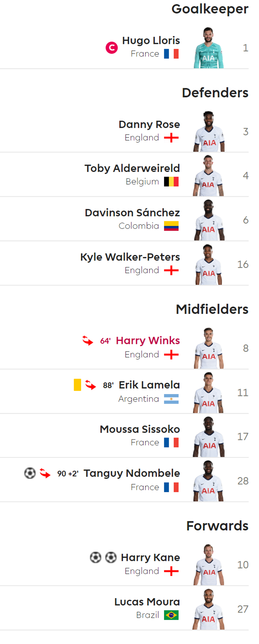Open Moussa Sissoko's player page
This screenshot has height=644, width=259.
[x=140, y=429]
